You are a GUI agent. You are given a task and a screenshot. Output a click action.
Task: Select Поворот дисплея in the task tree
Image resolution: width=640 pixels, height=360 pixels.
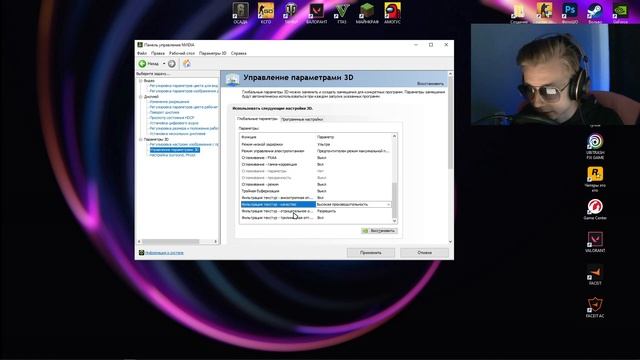click(164, 112)
